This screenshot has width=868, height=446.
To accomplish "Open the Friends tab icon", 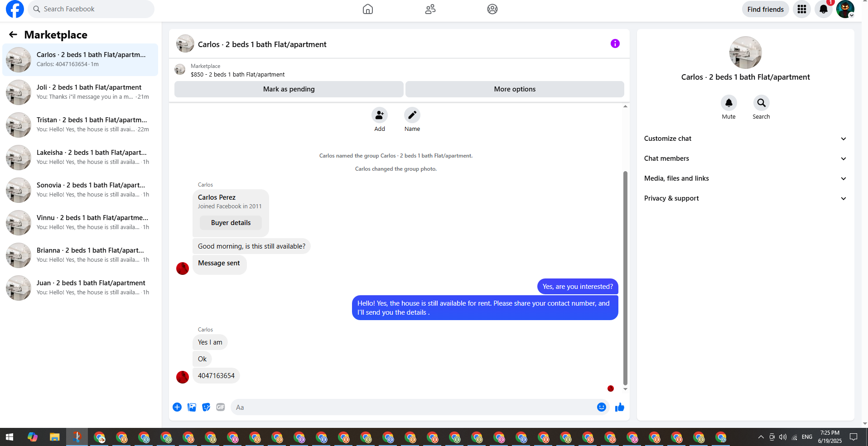I will tap(430, 9).
